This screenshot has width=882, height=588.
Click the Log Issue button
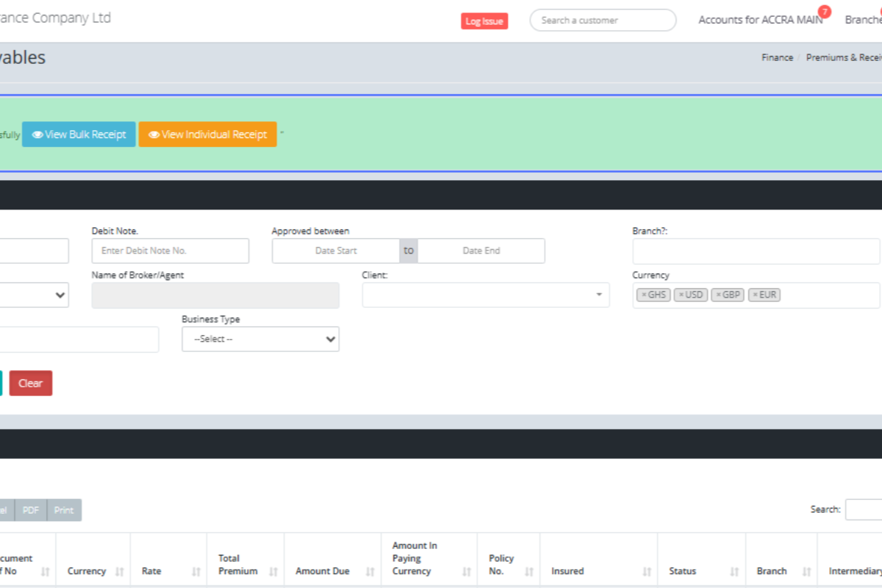(x=484, y=21)
